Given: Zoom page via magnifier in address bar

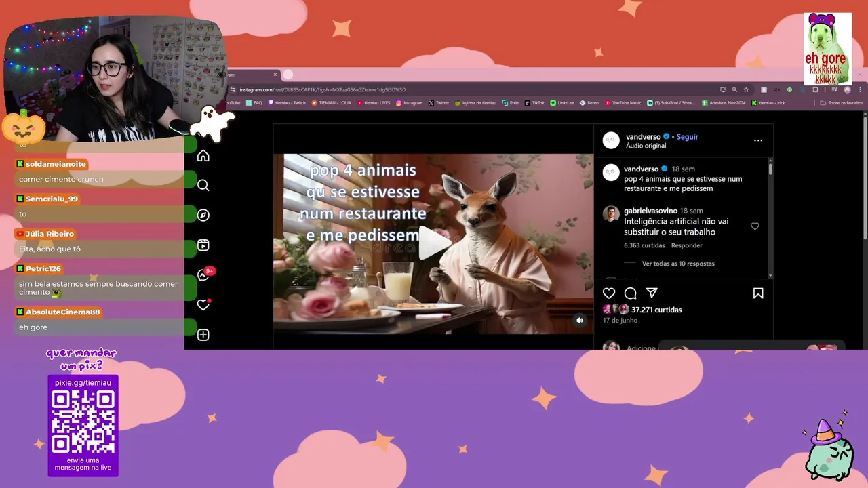Looking at the screenshot, I should click(x=734, y=89).
